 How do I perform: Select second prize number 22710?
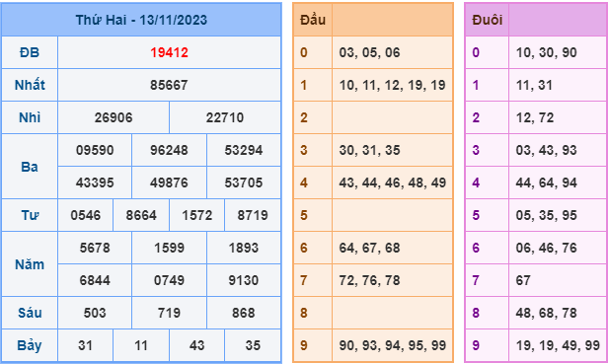click(225, 117)
